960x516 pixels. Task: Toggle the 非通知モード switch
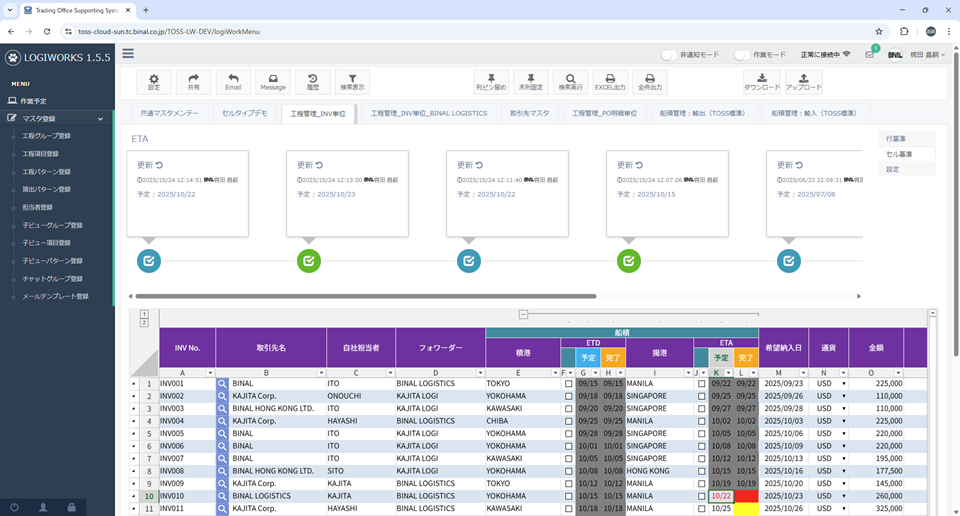670,54
